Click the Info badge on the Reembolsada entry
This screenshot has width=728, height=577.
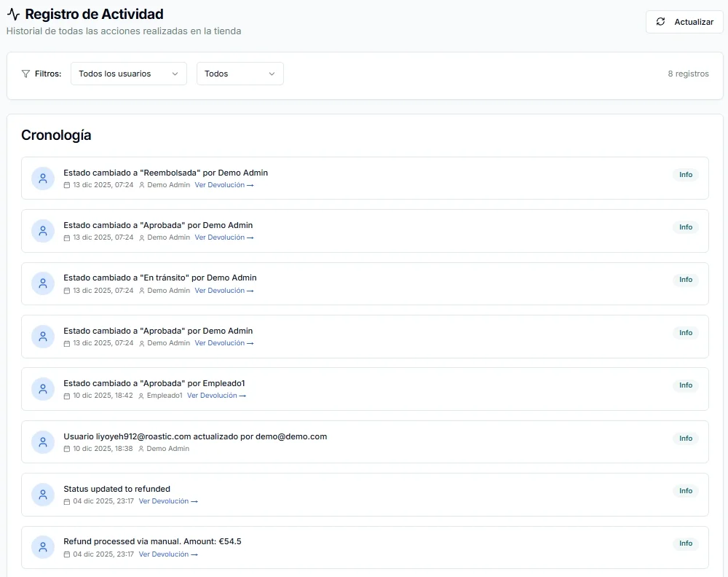coord(685,175)
